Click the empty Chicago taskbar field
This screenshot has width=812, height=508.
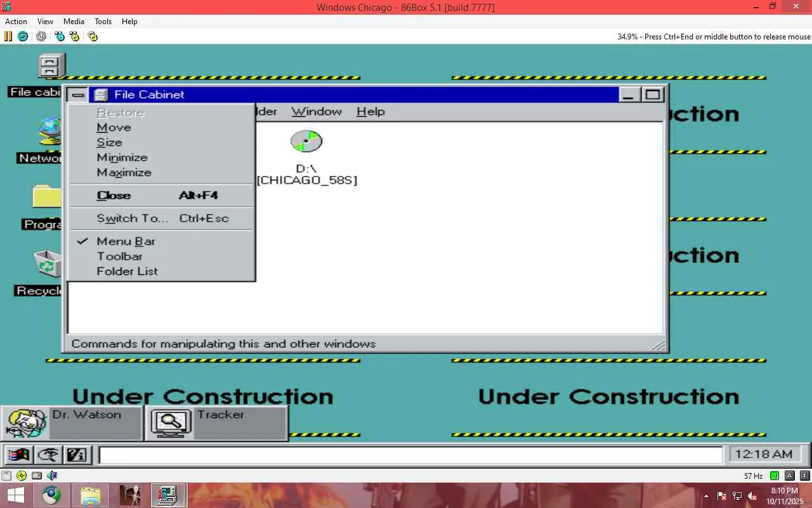tap(410, 455)
